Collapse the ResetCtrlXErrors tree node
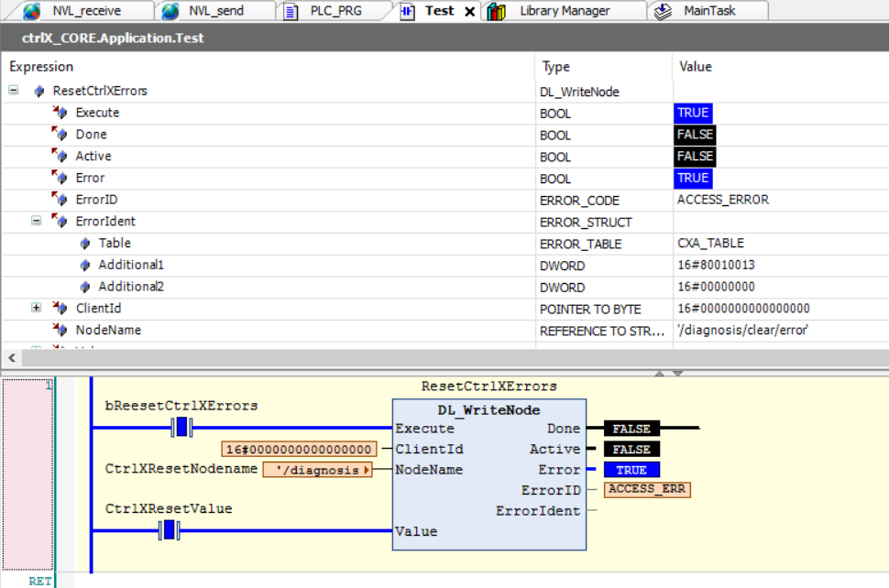This screenshot has width=889, height=588. click(x=14, y=91)
